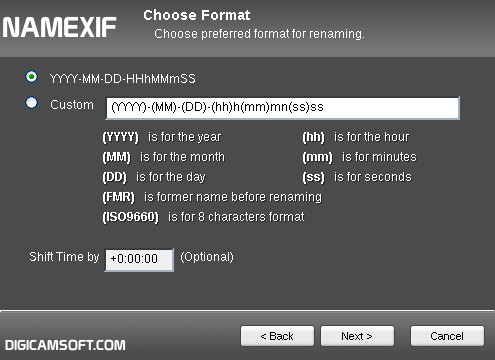Click the (FMR) former name legend entry
495x360 pixels.
(212, 197)
